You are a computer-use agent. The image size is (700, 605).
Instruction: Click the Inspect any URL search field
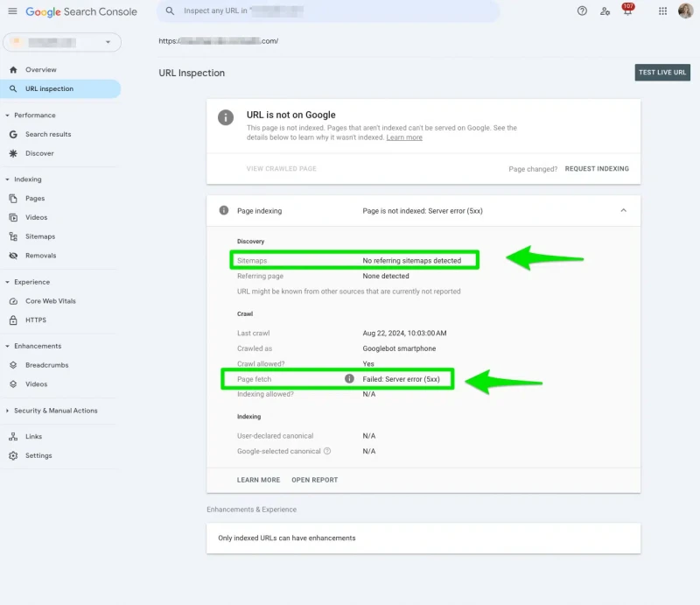328,11
